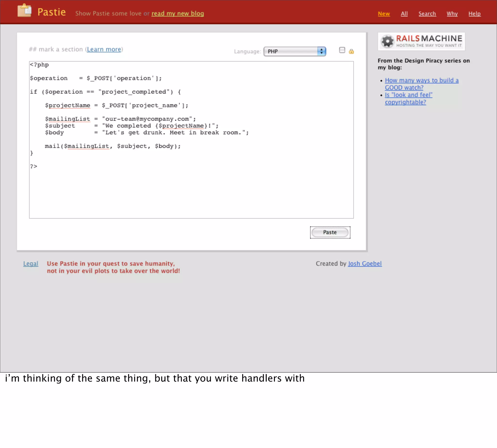Click the padlock private icon
The height and width of the screenshot is (448, 497).
351,51
